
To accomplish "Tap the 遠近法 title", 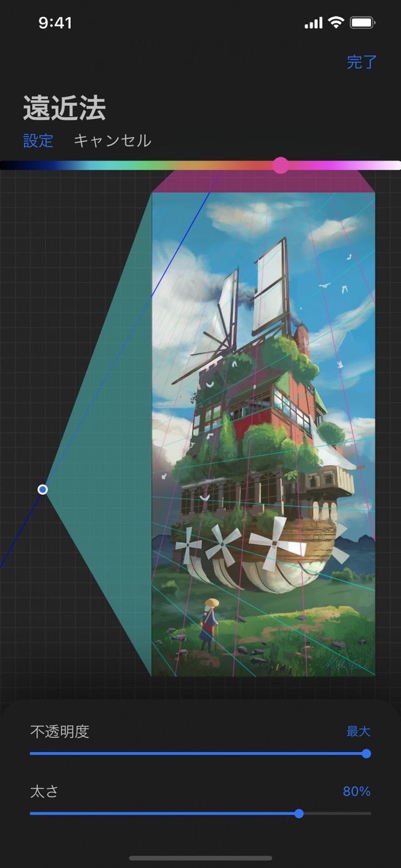I will coord(65,108).
